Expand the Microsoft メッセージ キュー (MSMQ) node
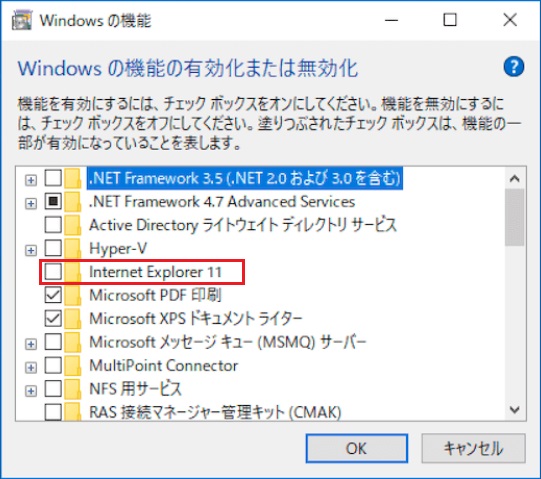This screenshot has width=541, height=479. [x=31, y=344]
